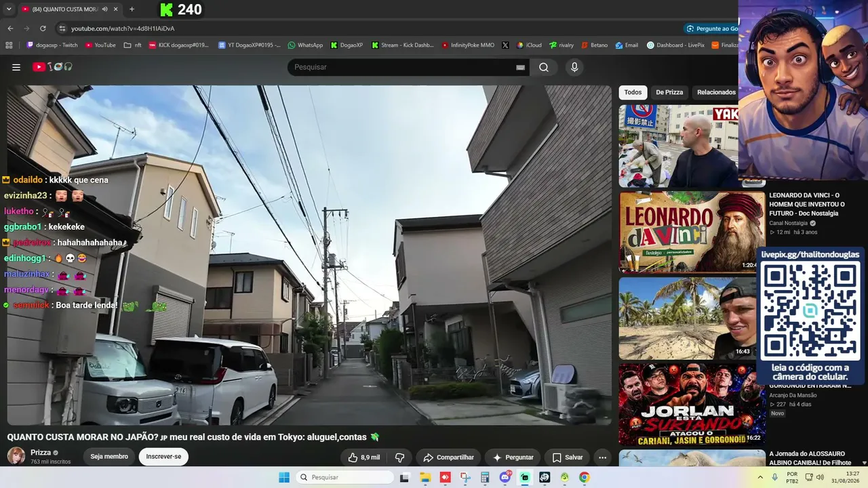
Task: Dislike the video
Action: coord(399,457)
